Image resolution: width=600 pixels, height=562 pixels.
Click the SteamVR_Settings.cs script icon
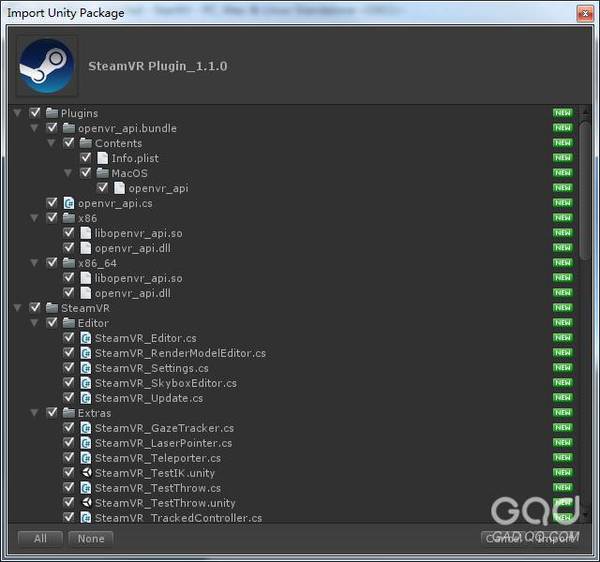tap(85, 368)
